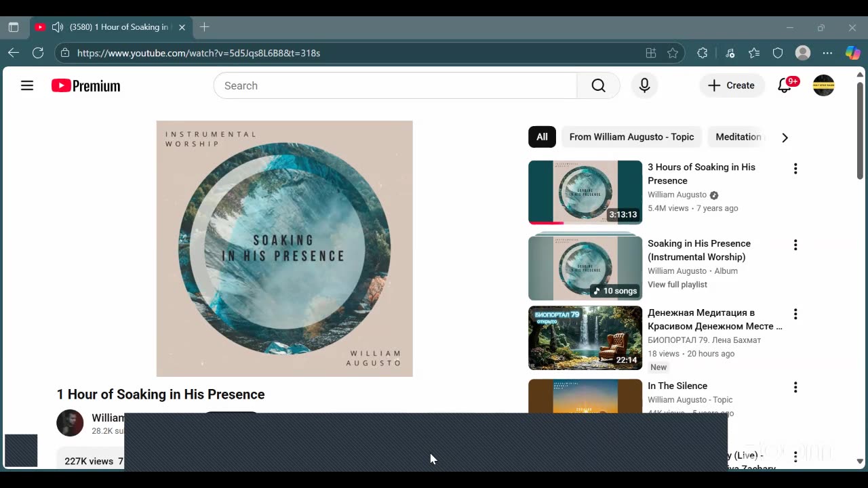Open the Copilot sidebar icon
This screenshot has width=868, height=488.
coord(852,53)
